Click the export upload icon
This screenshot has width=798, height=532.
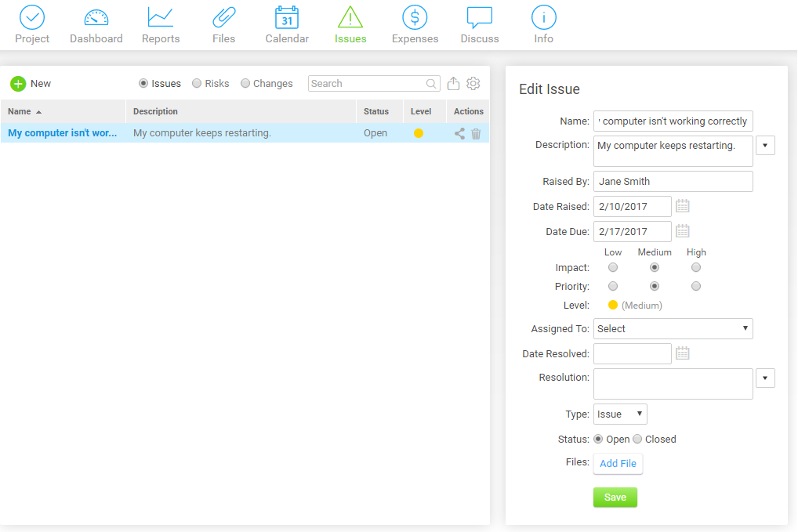pos(453,83)
